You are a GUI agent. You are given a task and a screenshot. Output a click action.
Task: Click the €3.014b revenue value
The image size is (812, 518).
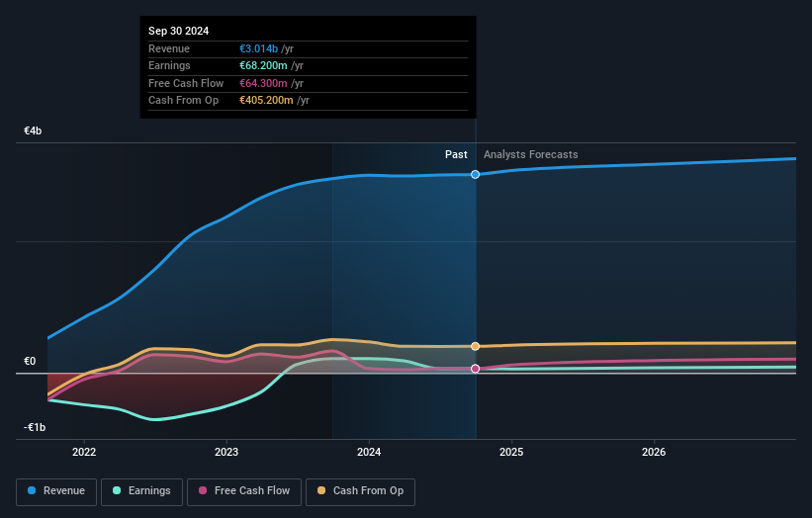(258, 48)
